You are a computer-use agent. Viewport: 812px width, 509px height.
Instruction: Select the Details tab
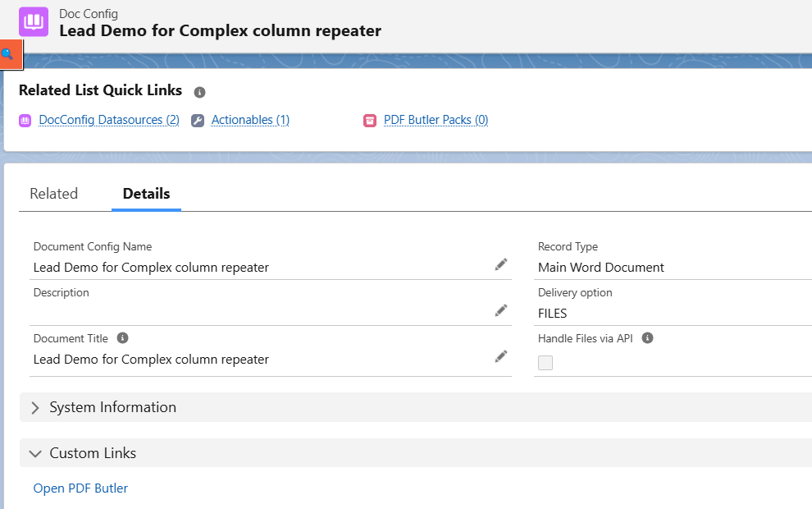[147, 193]
